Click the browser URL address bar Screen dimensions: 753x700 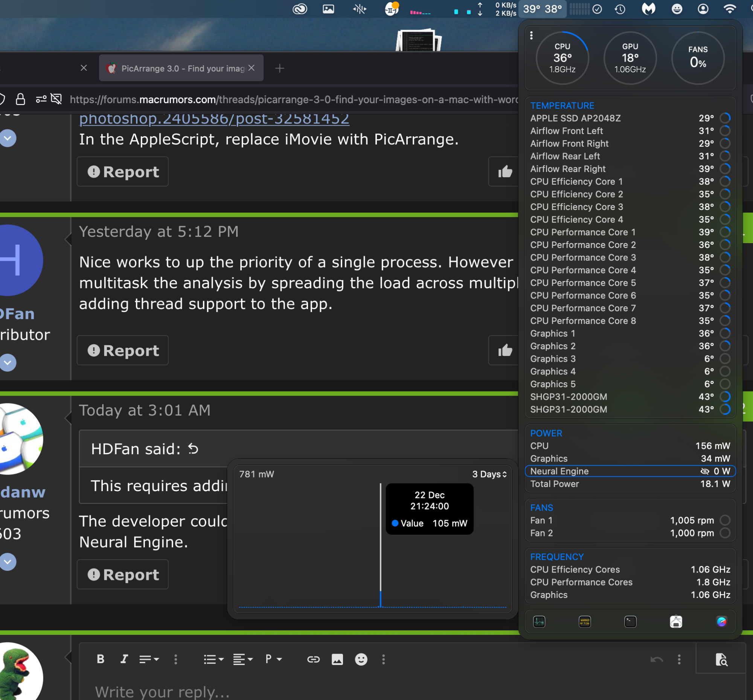[294, 100]
